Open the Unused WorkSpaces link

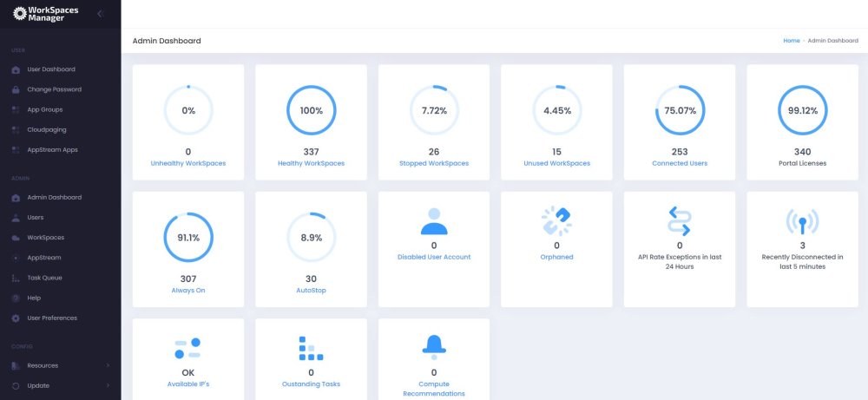click(557, 164)
